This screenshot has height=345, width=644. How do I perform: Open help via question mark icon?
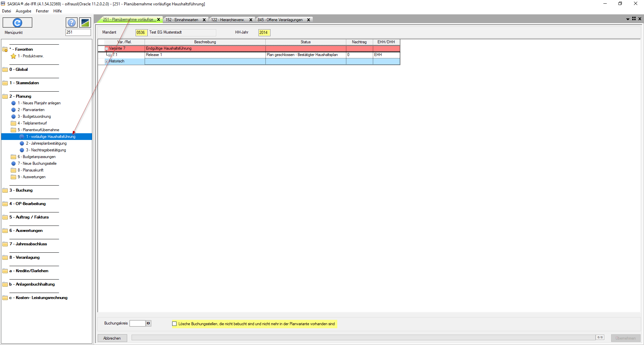click(x=71, y=22)
